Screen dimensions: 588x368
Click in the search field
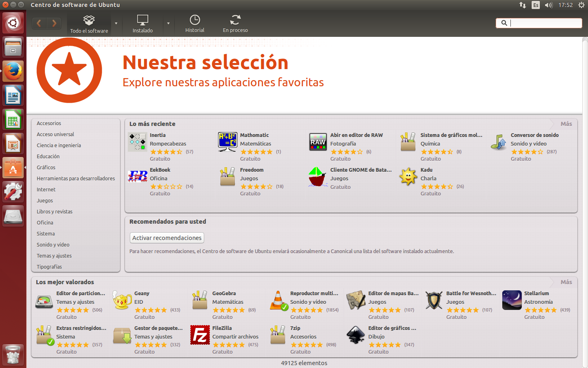pos(539,23)
